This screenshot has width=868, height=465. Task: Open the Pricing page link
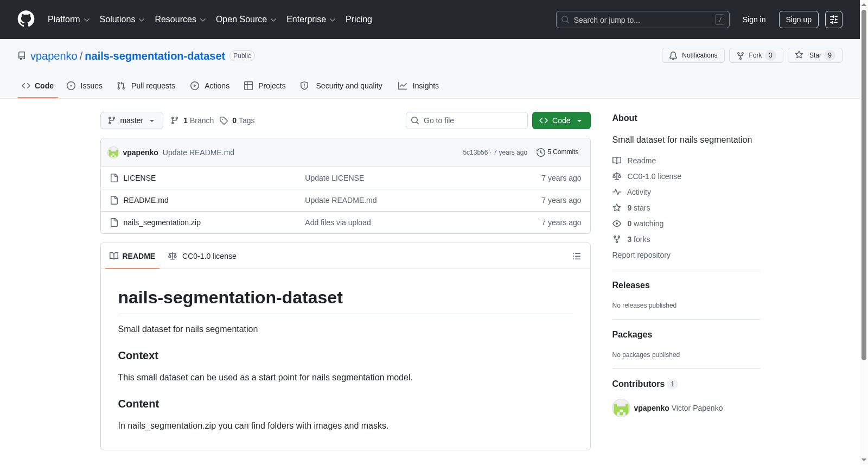[359, 20]
